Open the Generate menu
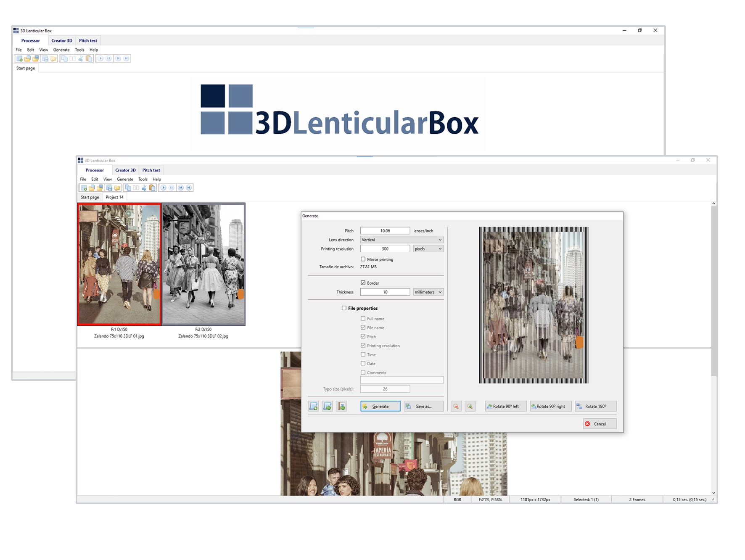745x560 pixels. click(x=125, y=179)
